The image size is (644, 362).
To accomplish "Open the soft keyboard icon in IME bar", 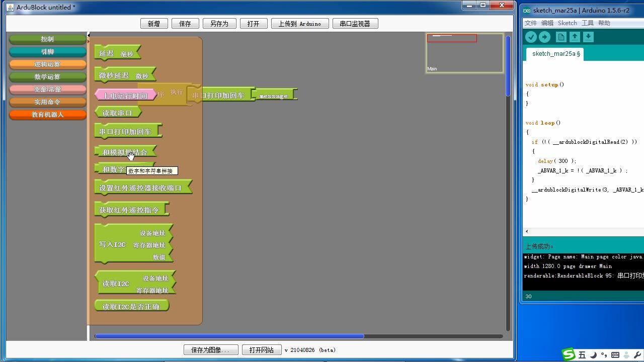I will [x=615, y=355].
